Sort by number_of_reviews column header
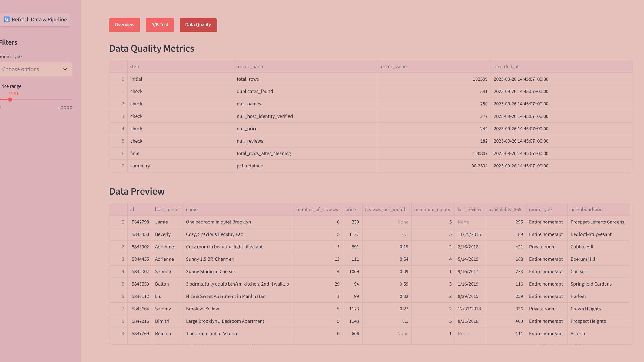644x362 pixels. (318, 209)
